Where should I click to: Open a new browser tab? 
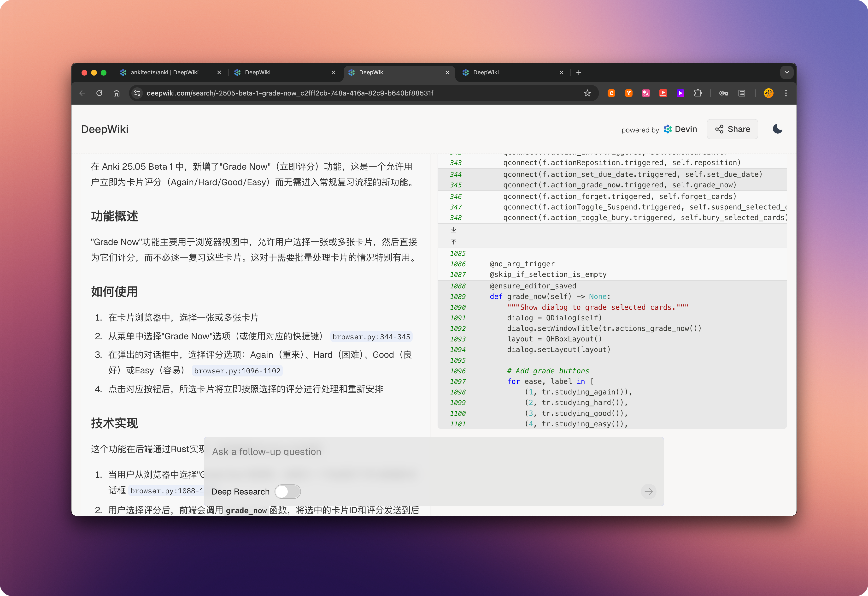(x=579, y=72)
